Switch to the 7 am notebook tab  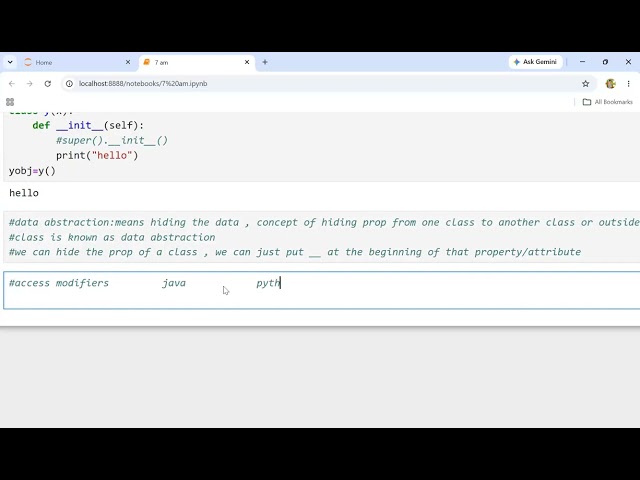click(197, 62)
